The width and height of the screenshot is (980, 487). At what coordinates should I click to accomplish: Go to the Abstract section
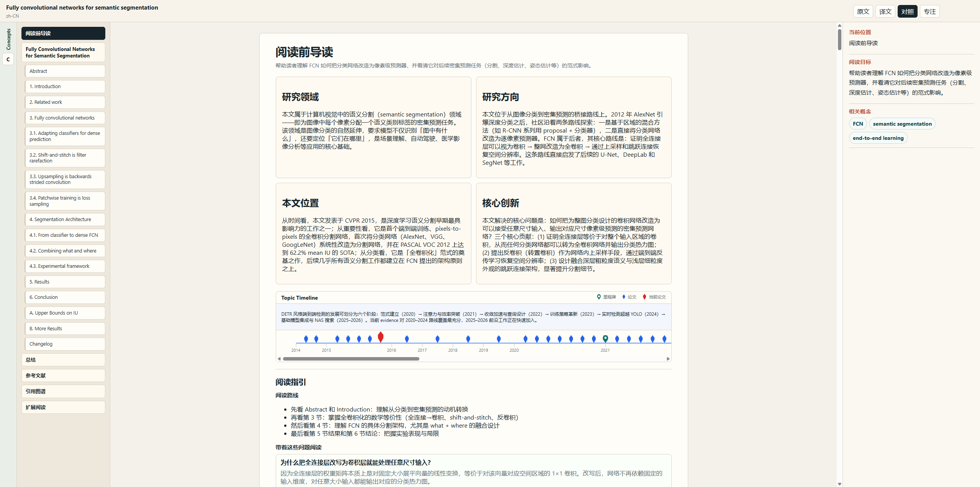tap(65, 71)
